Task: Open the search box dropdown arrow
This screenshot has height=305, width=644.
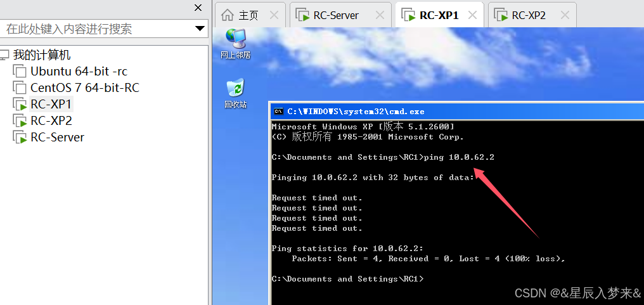Action: [x=200, y=29]
